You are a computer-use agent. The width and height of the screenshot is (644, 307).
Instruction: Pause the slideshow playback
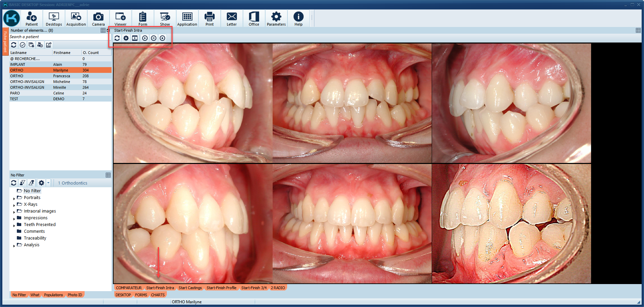click(154, 38)
